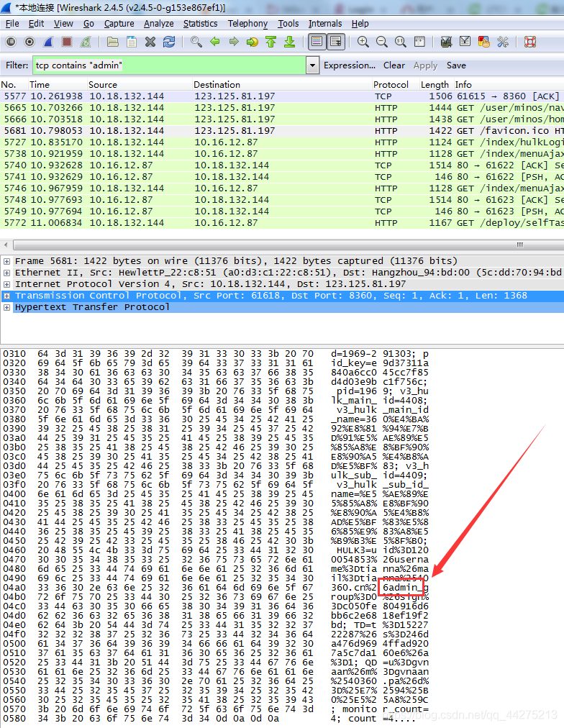
Task: Open edit capture filter icon
Action: click(447, 42)
